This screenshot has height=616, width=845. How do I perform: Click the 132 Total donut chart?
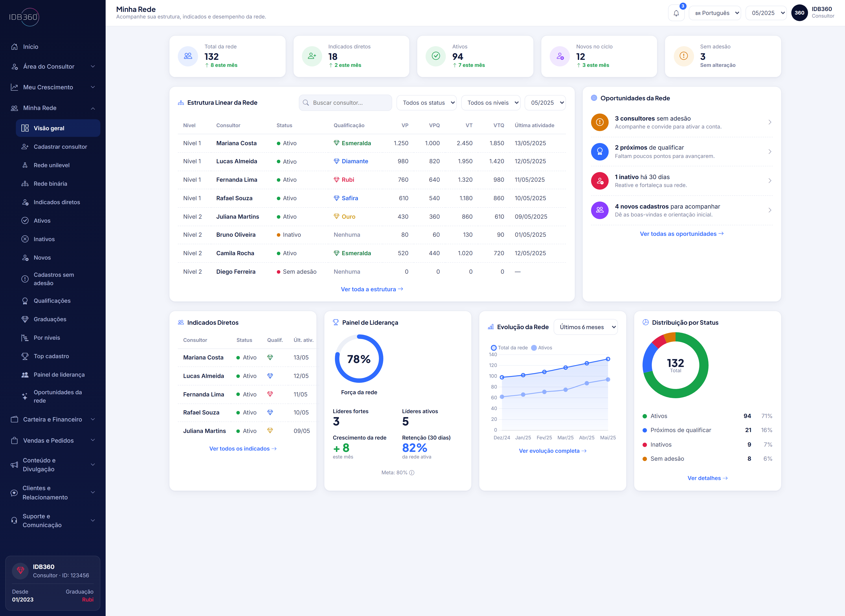[x=675, y=365]
